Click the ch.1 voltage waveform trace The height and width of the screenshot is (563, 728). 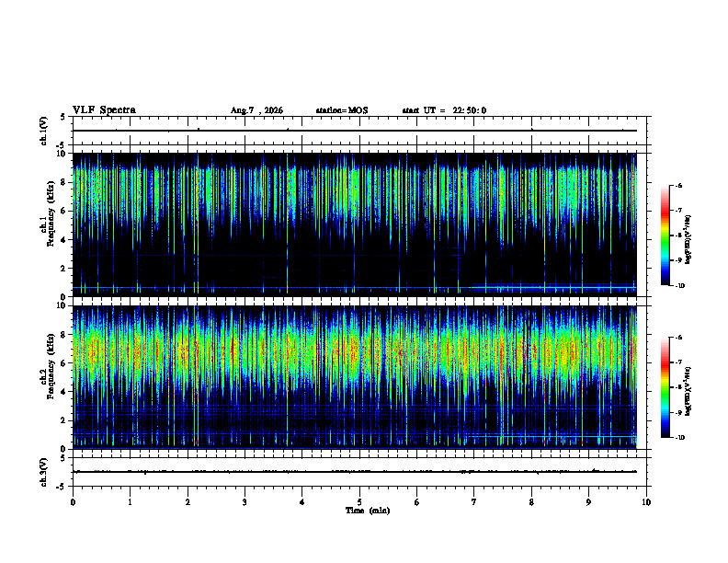tap(355, 131)
